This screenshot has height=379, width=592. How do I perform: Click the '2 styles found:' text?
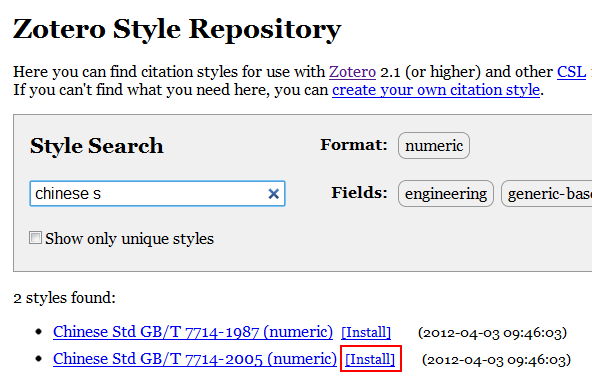pyautogui.click(x=64, y=298)
